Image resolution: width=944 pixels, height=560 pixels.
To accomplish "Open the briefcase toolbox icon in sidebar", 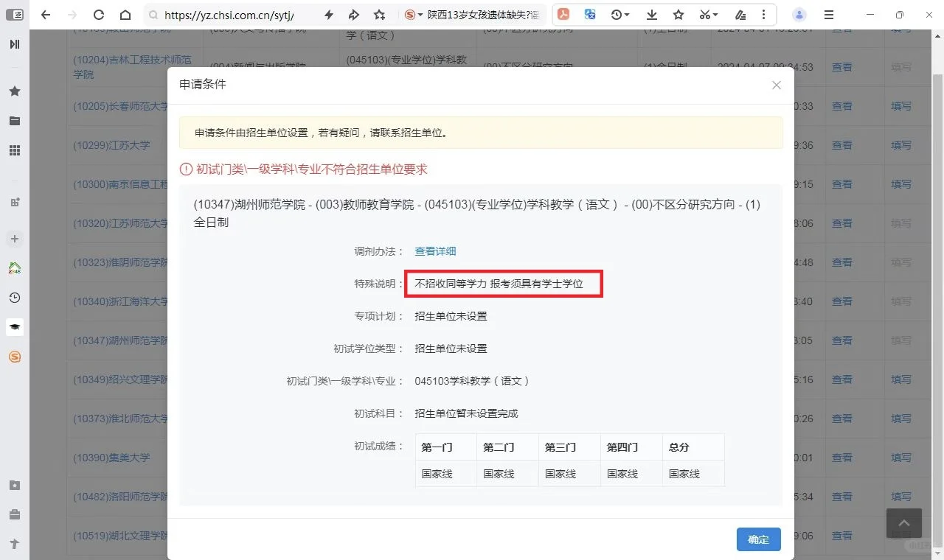I will point(14,514).
